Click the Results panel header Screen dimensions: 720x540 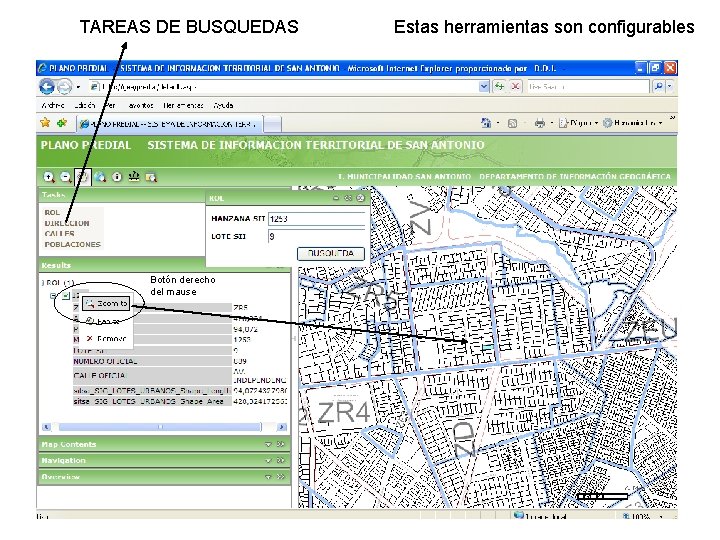click(122, 265)
